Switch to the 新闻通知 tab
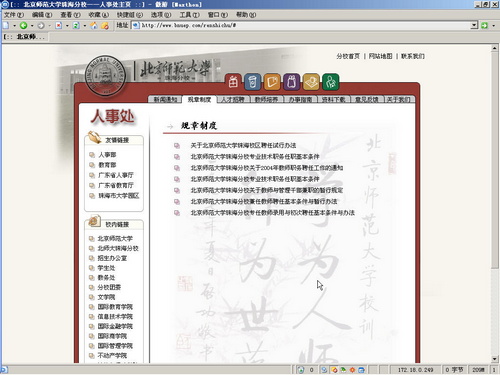500x375 pixels. (166, 99)
